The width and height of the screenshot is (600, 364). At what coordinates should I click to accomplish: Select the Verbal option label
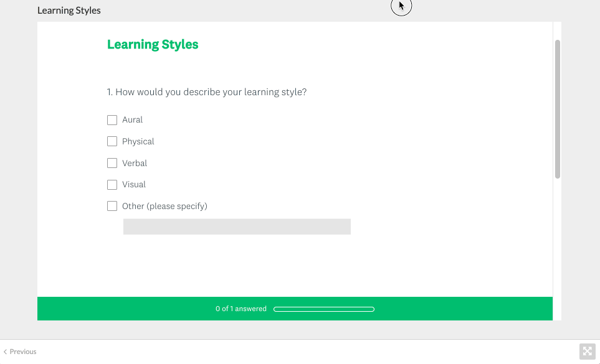(135, 163)
